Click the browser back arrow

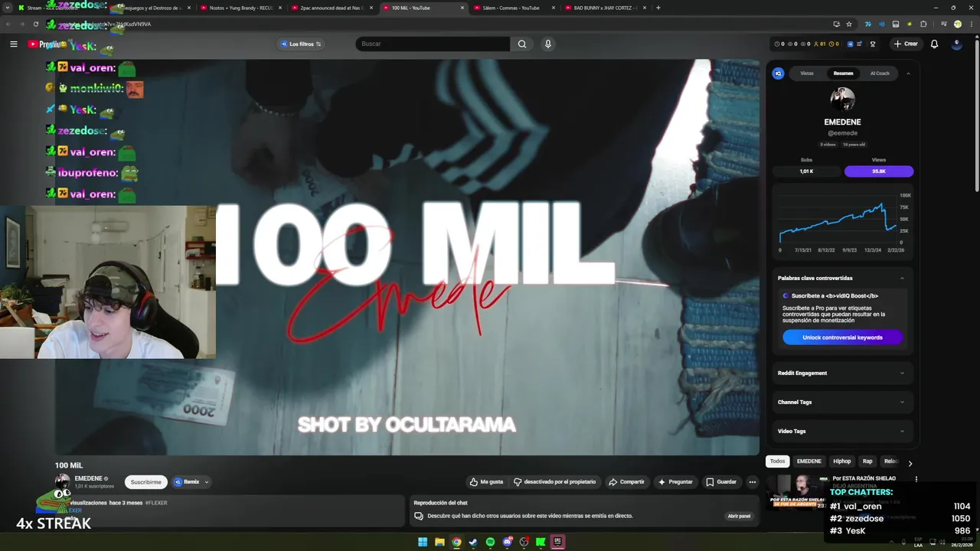[8, 24]
